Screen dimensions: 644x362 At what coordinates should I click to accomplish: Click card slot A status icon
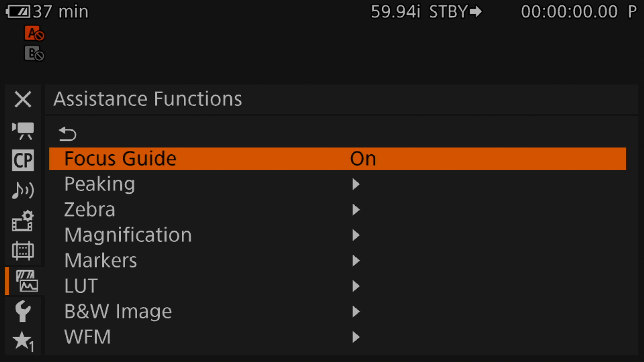[x=34, y=33]
